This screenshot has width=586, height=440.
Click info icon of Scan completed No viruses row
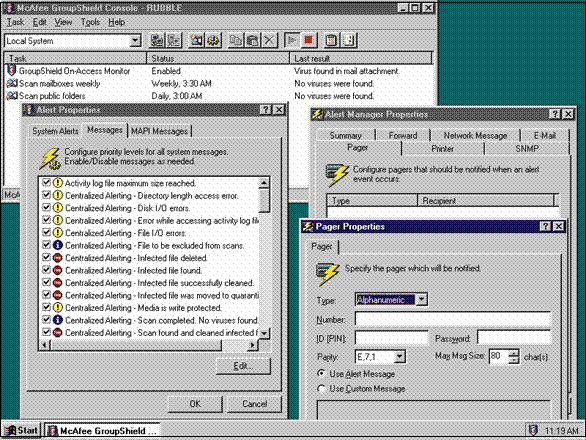[x=57, y=320]
